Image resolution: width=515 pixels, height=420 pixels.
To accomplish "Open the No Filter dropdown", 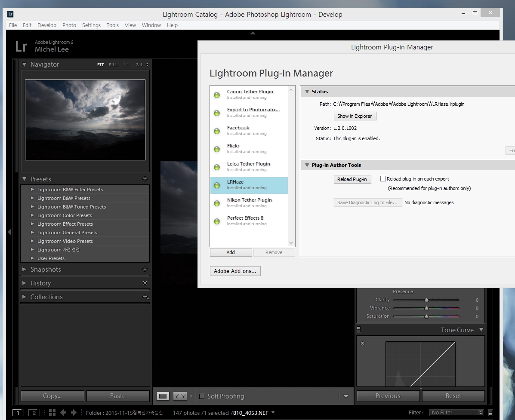I will (456, 413).
